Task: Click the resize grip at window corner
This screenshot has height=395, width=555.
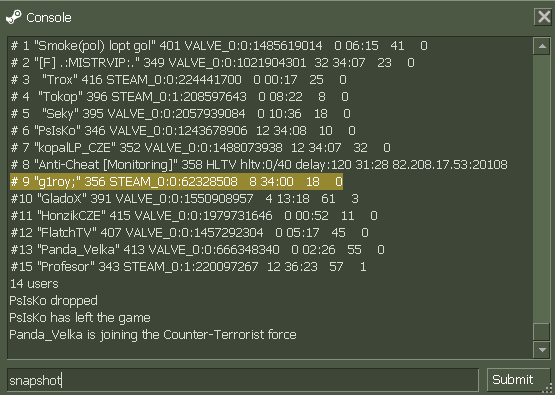Action: coord(549,389)
